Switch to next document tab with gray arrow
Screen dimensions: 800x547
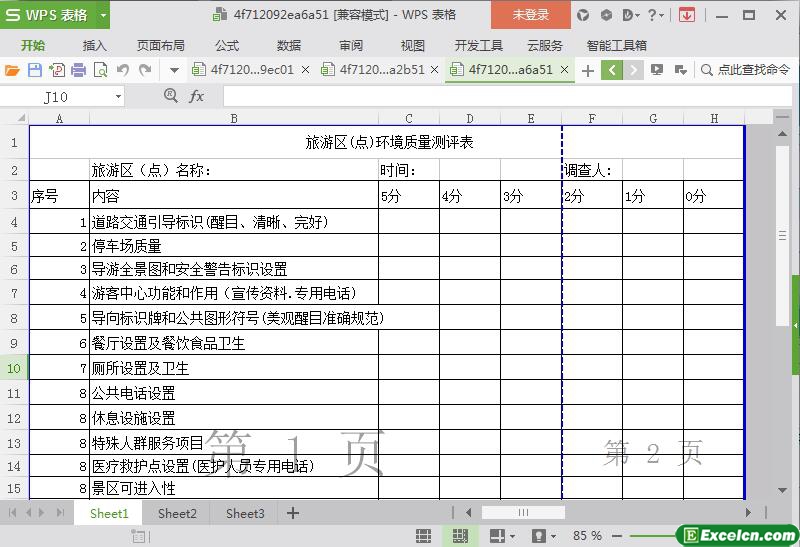633,70
